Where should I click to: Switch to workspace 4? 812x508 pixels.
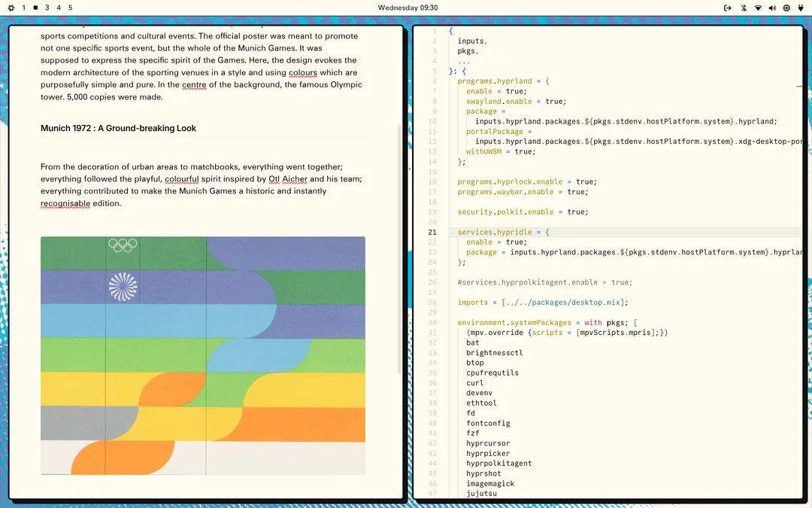click(59, 8)
